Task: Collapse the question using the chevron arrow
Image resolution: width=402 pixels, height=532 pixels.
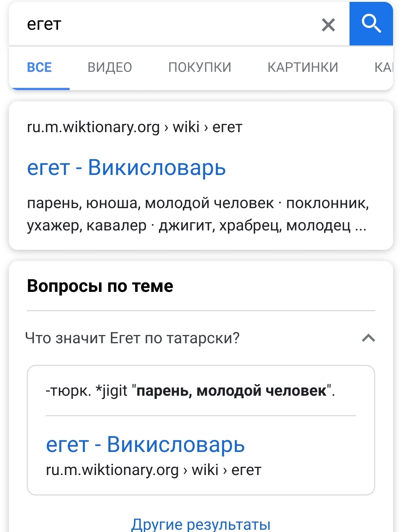Action: pos(368,338)
